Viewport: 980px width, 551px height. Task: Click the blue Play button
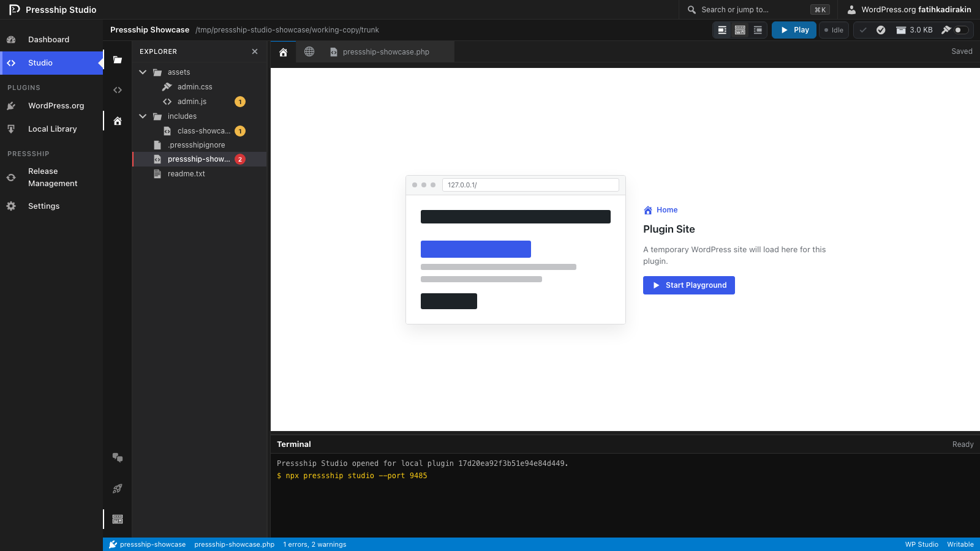click(x=794, y=30)
